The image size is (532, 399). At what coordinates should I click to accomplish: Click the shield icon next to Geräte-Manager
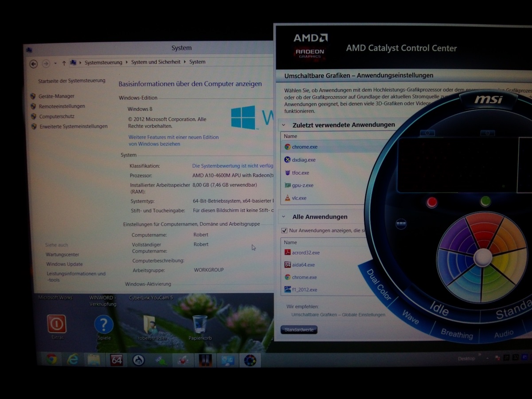point(33,96)
